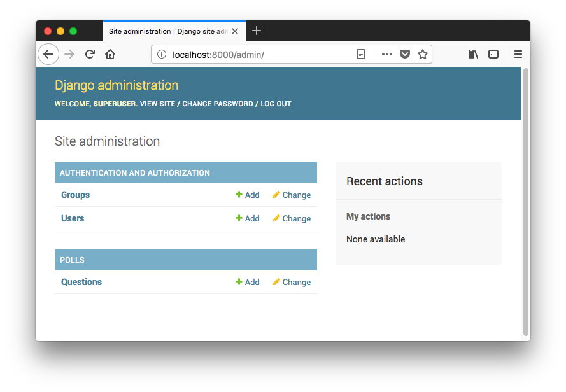Bookmark this page with the star icon
The height and width of the screenshot is (392, 566).
point(422,54)
